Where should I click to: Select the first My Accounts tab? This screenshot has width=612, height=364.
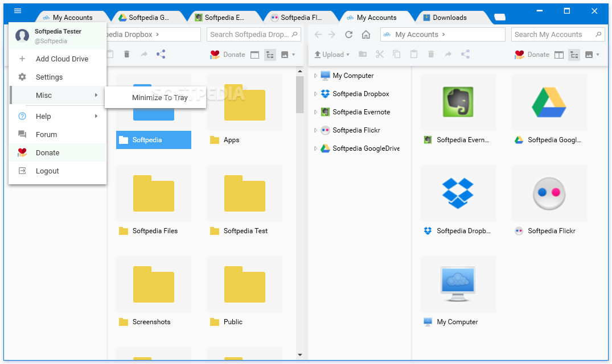pyautogui.click(x=72, y=17)
